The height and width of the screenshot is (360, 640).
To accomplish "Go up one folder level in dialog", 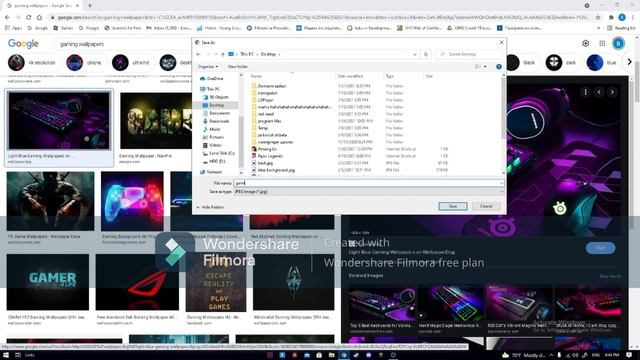I will (x=223, y=54).
